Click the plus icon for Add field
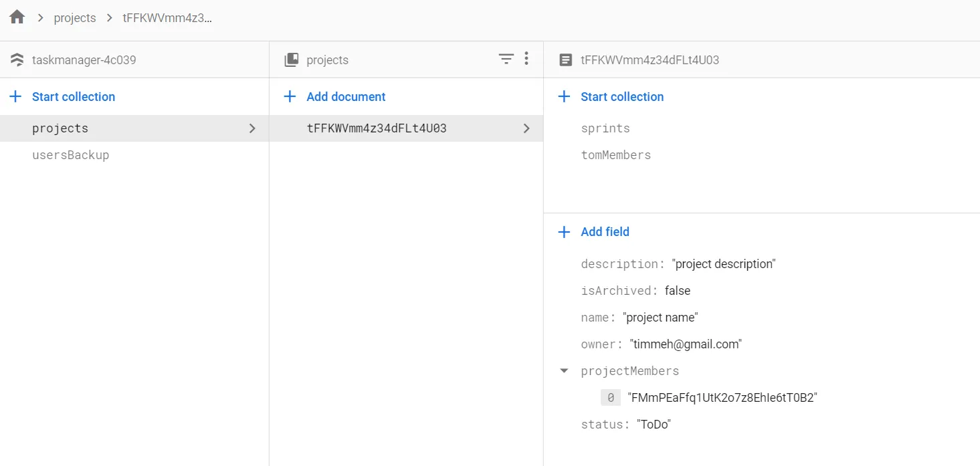 (564, 232)
